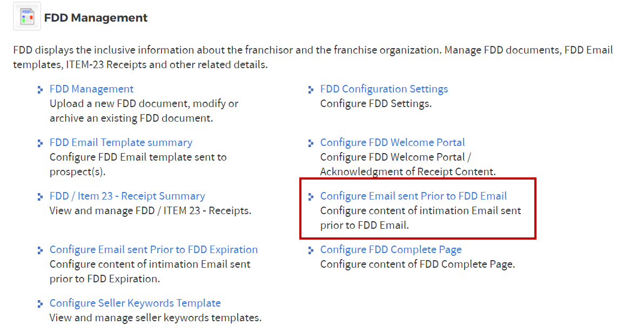
Task: Navigate to Configure FDD Complete Page
Action: point(391,250)
